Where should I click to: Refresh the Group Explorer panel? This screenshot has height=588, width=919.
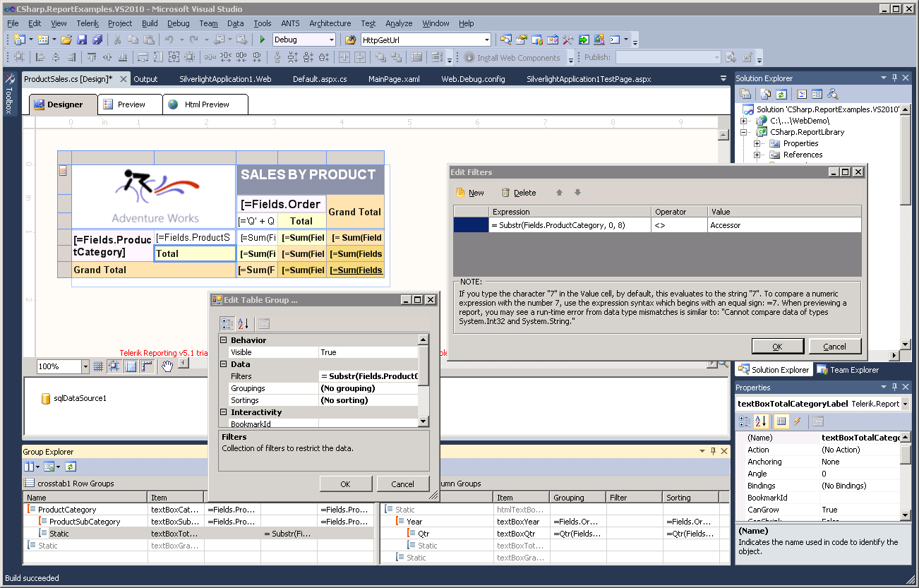(x=71, y=467)
